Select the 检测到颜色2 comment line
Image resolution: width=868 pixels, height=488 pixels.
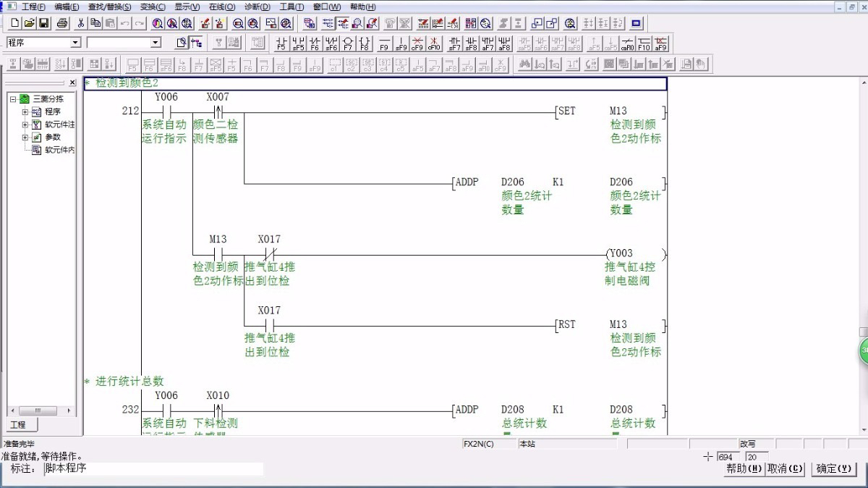375,83
